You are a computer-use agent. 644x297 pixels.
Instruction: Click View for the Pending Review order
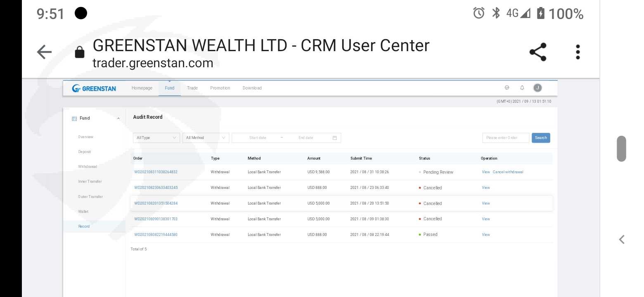pyautogui.click(x=486, y=172)
